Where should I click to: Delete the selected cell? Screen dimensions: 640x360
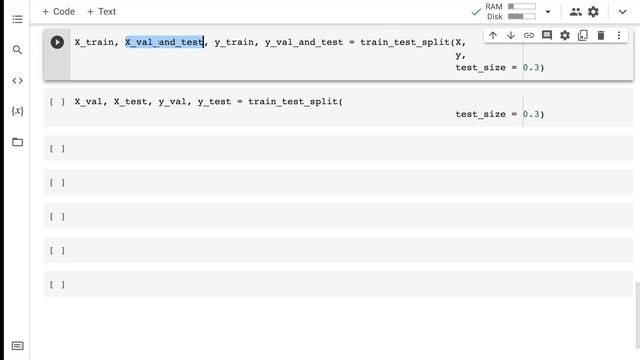(601, 36)
